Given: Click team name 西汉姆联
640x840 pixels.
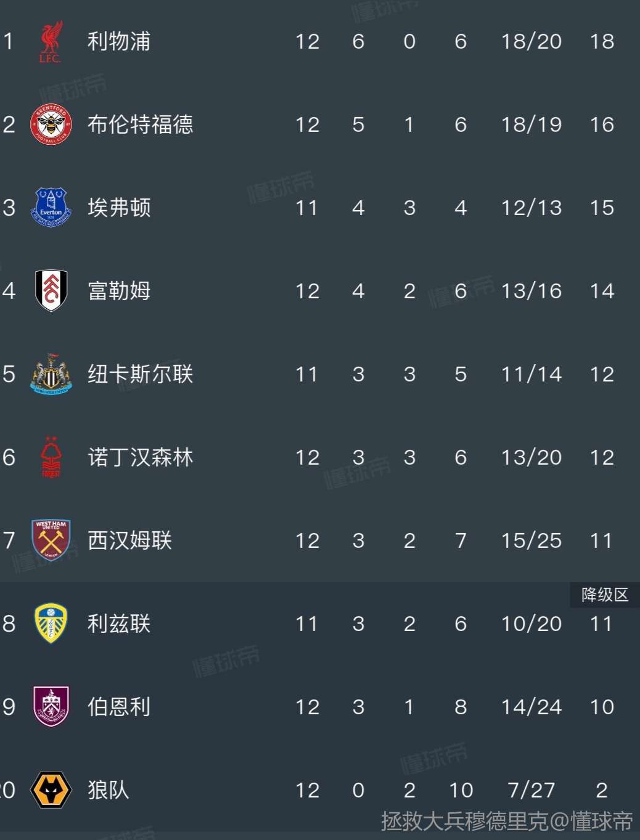Looking at the screenshot, I should coord(129,540).
